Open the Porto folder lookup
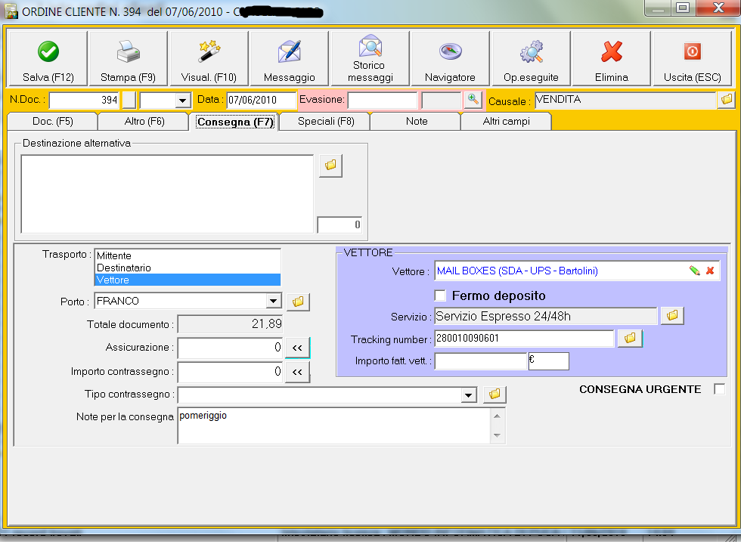The image size is (741, 560). [x=298, y=302]
